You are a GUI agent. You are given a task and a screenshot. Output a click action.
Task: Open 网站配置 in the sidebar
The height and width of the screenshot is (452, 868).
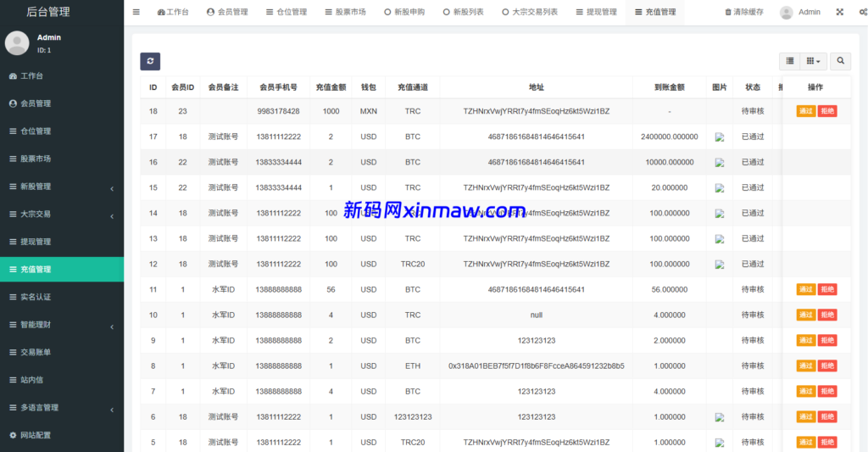coord(62,435)
